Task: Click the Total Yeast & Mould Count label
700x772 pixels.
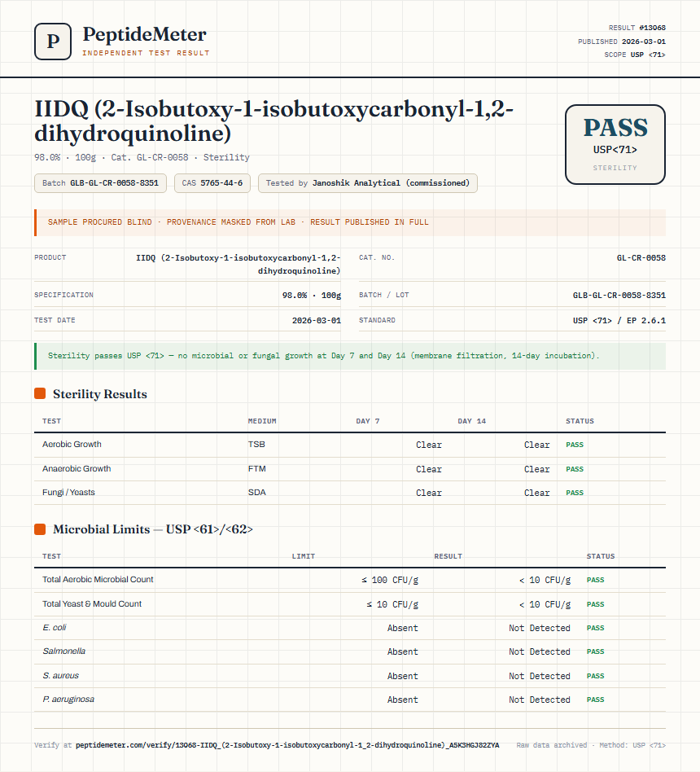Action: (92, 603)
